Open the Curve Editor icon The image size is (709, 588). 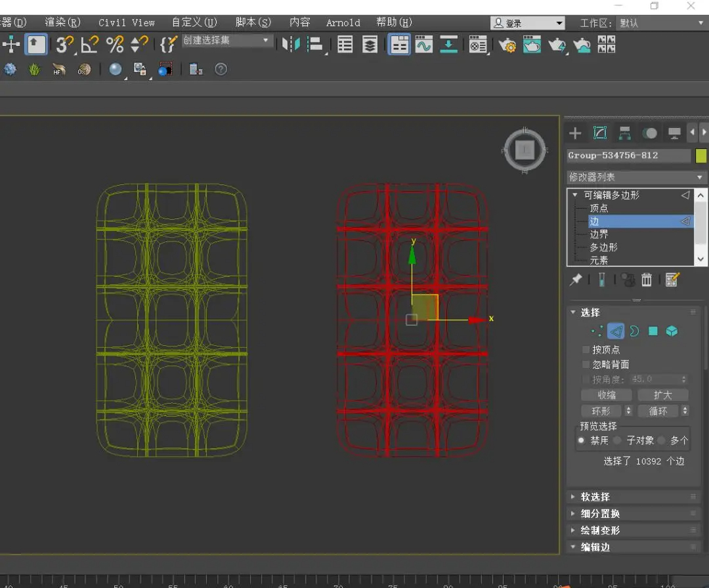click(424, 45)
